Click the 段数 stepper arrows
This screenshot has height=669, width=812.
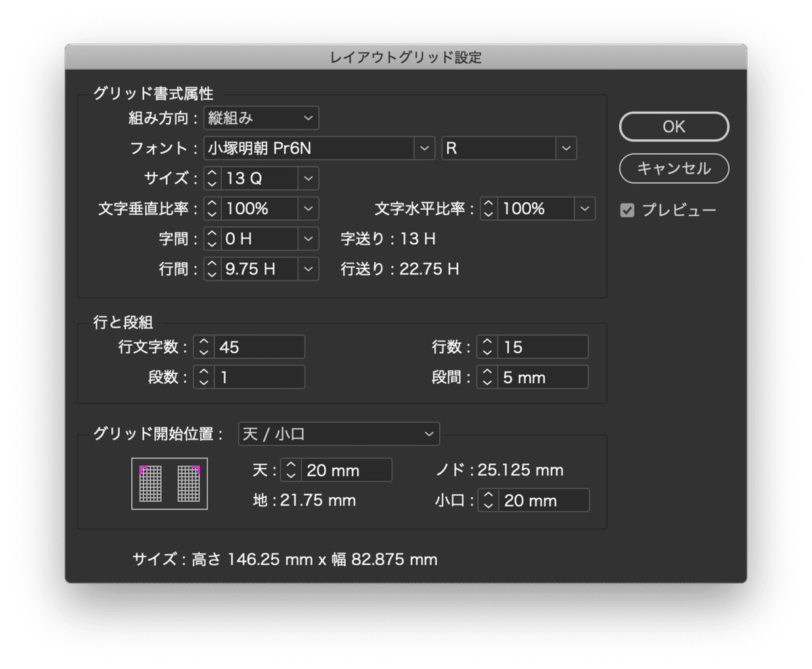(204, 377)
